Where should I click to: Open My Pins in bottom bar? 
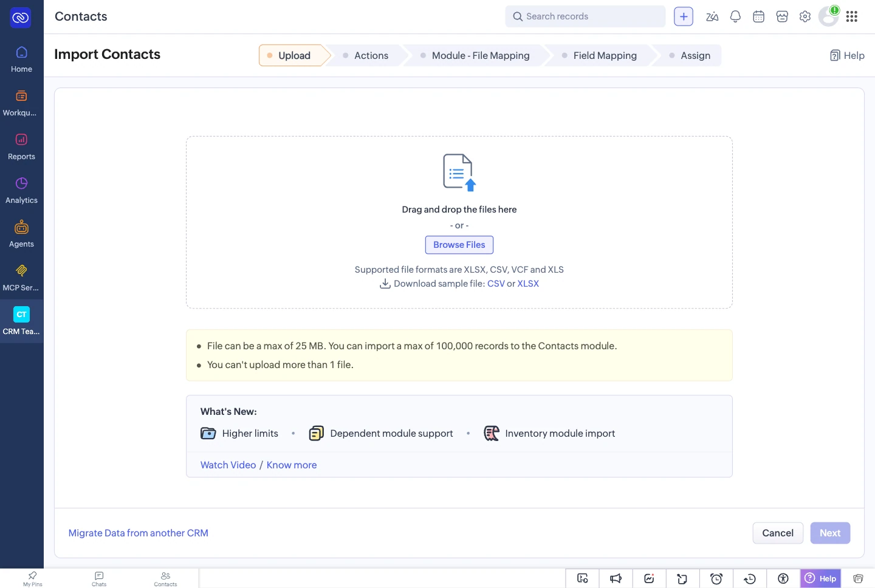pos(33,578)
